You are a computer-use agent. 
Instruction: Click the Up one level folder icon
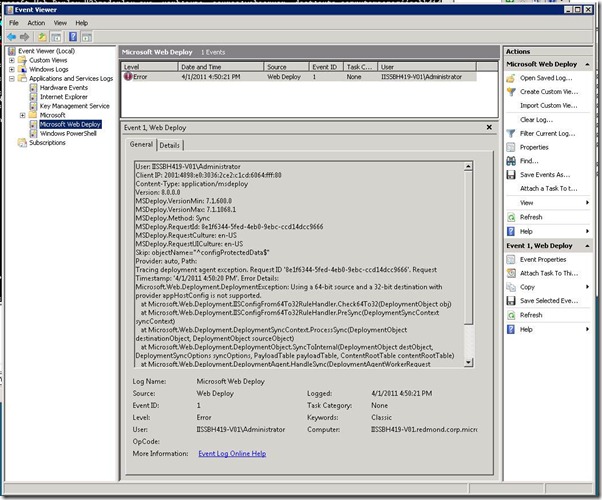click(x=42, y=37)
